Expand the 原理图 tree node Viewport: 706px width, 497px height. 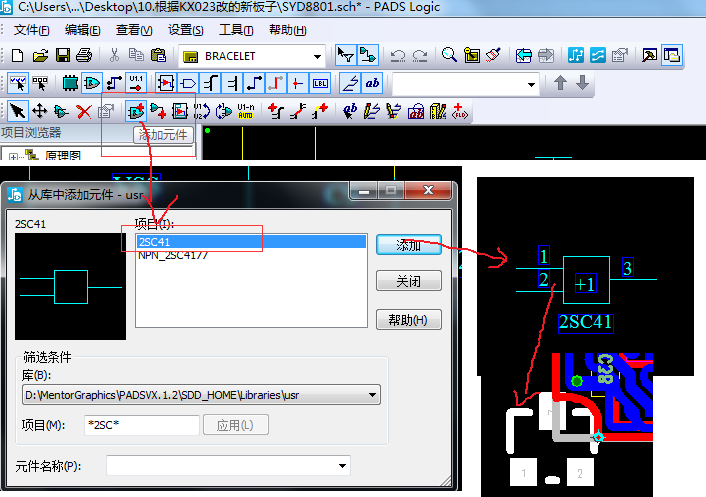click(x=13, y=157)
